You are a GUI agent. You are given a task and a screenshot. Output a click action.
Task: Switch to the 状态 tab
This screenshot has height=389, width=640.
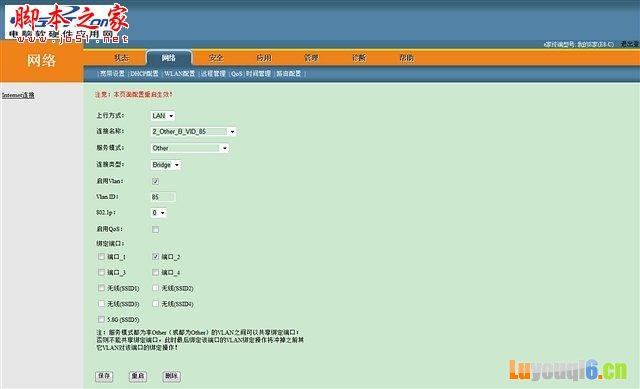[x=121, y=58]
